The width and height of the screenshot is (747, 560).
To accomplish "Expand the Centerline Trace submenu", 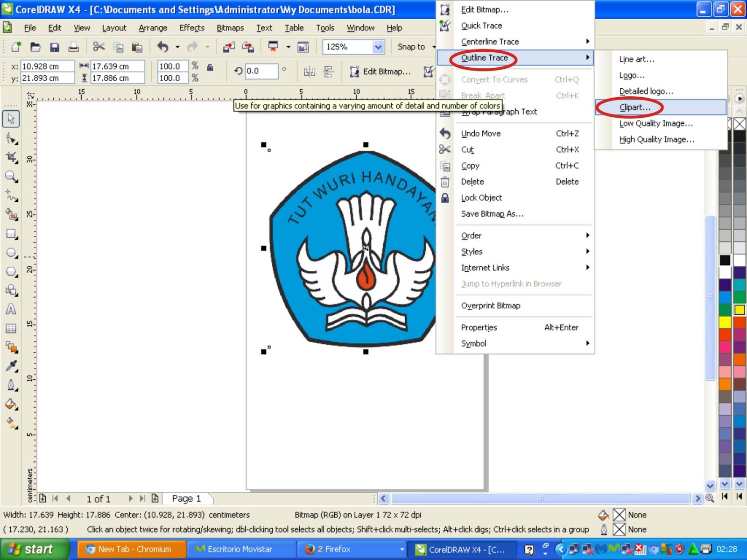I will click(515, 42).
